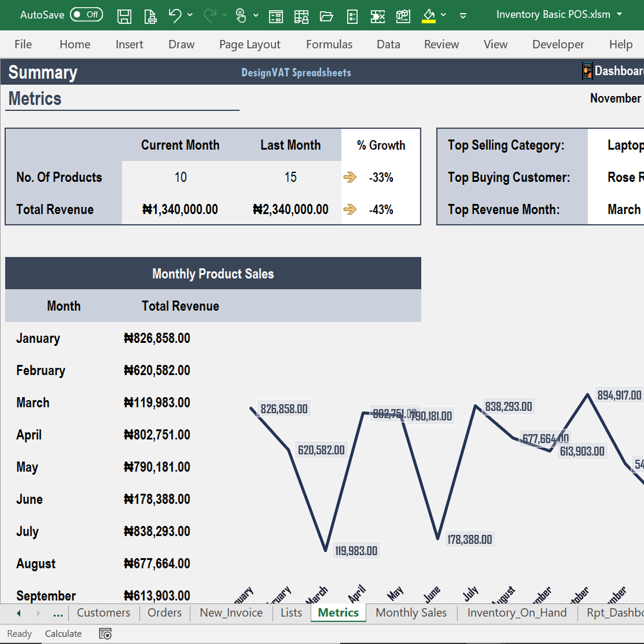
Task: Switch to the Formulas ribbon tab
Action: [x=329, y=44]
